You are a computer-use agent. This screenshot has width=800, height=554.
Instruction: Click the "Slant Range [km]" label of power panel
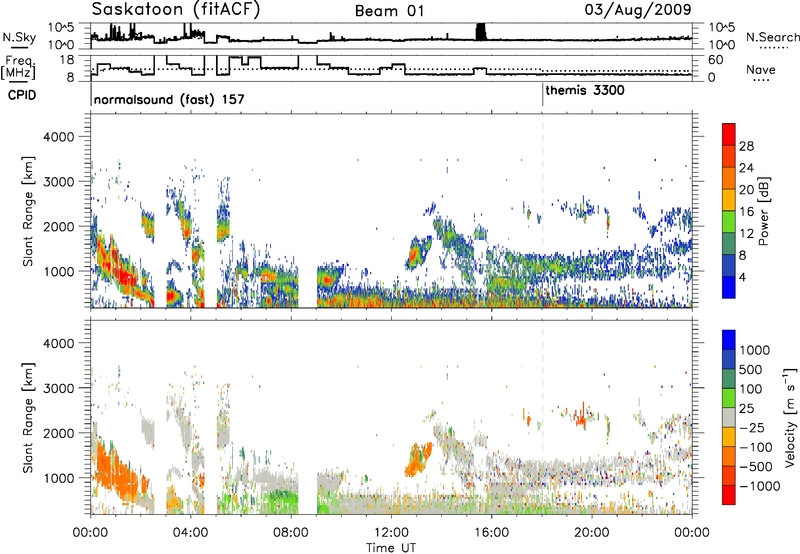(28, 211)
